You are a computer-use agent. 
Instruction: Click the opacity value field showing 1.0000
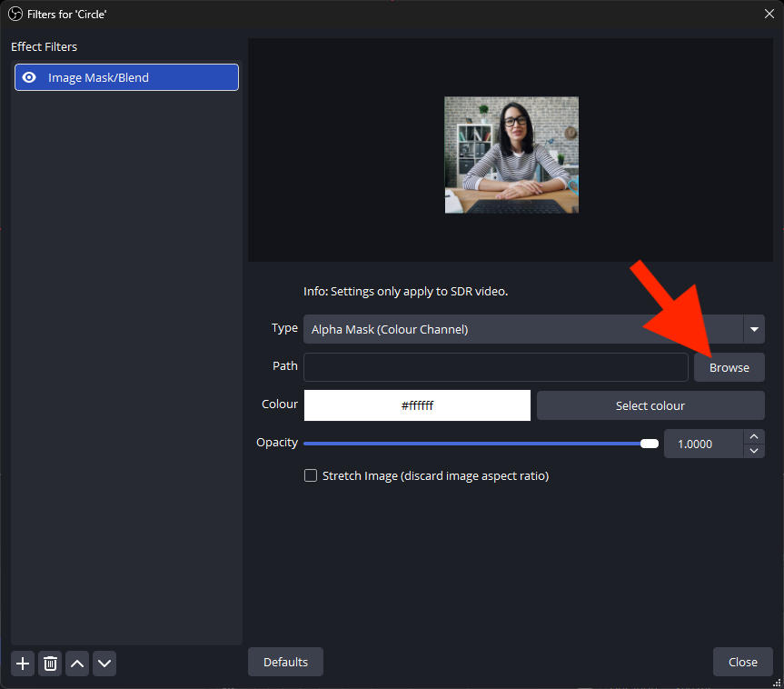coord(701,444)
